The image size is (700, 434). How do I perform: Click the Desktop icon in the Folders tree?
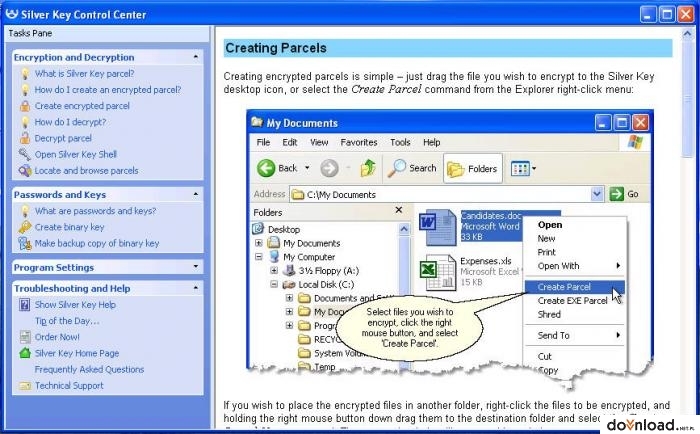(258, 229)
